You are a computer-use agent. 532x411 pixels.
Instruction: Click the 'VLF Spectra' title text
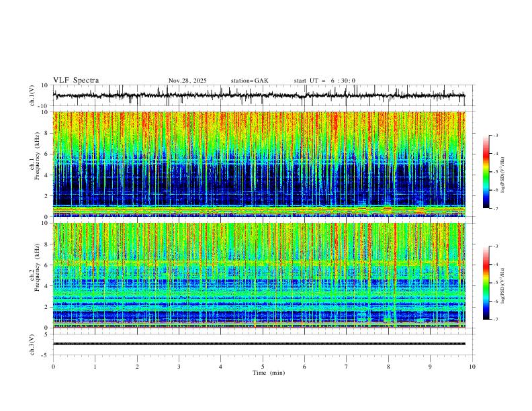point(76,81)
